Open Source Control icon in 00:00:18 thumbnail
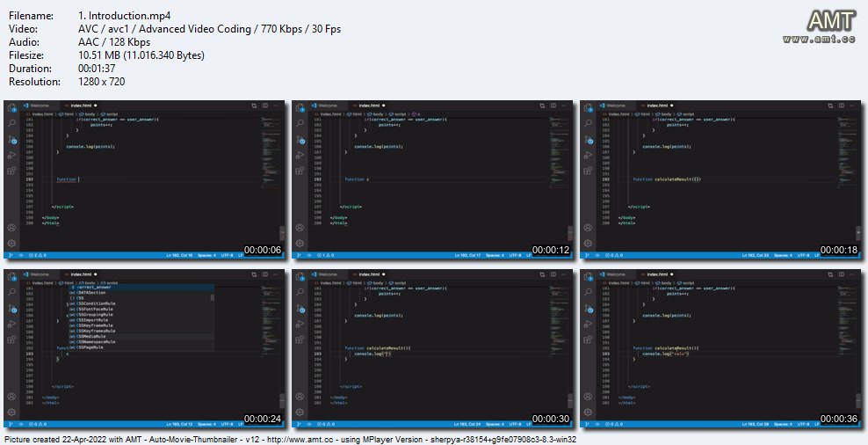Screen dimensions: 868x445 pos(588,139)
